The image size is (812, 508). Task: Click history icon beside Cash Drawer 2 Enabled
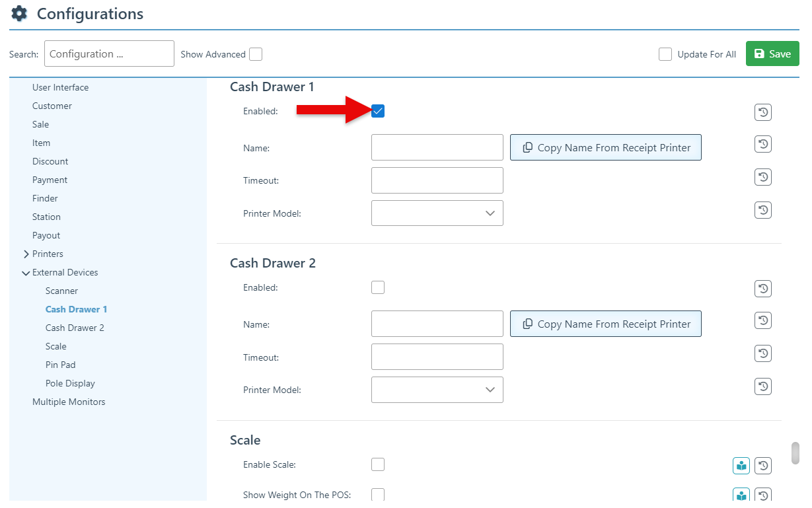(763, 289)
